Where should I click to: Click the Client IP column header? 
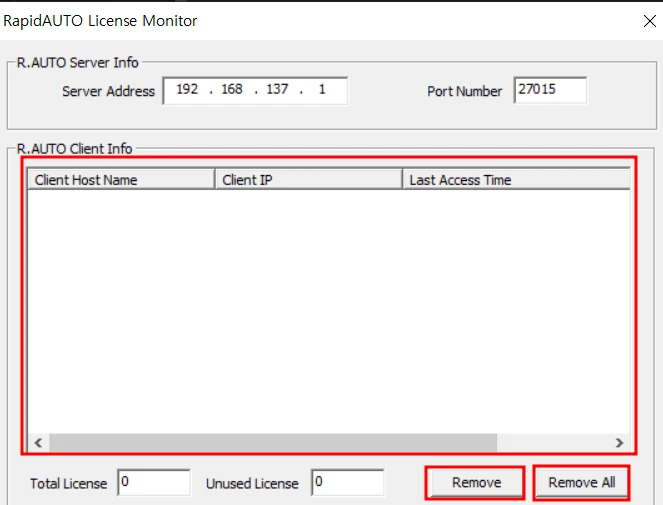pos(308,180)
